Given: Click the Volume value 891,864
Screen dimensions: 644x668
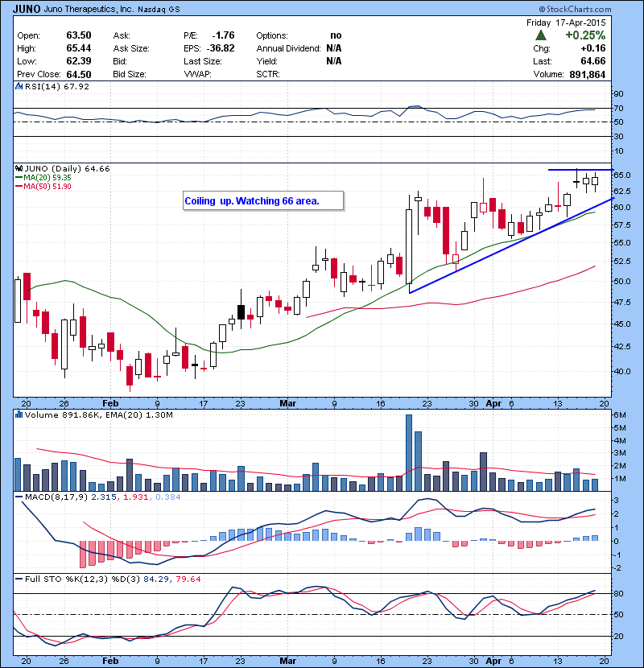Looking at the screenshot, I should pyautogui.click(x=588, y=74).
